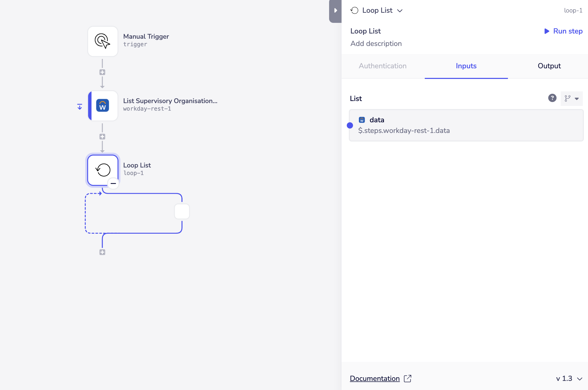Image resolution: width=588 pixels, height=390 pixels.
Task: Add step between Workday and Loop List
Action: pos(102,137)
